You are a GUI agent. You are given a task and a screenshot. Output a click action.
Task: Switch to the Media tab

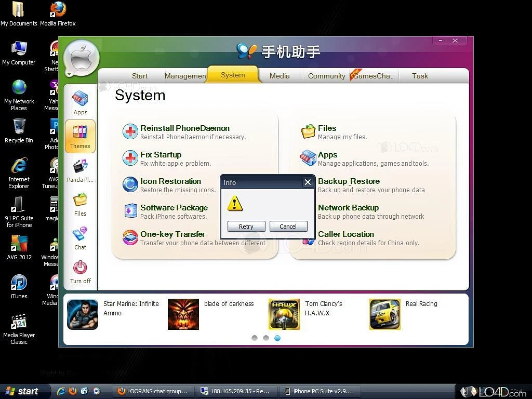pos(280,76)
